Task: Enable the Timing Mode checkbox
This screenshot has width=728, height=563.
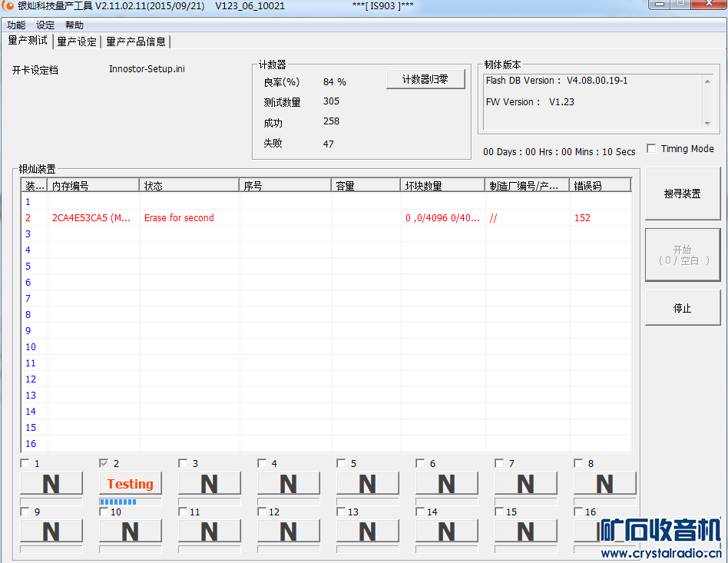Action: click(x=651, y=149)
